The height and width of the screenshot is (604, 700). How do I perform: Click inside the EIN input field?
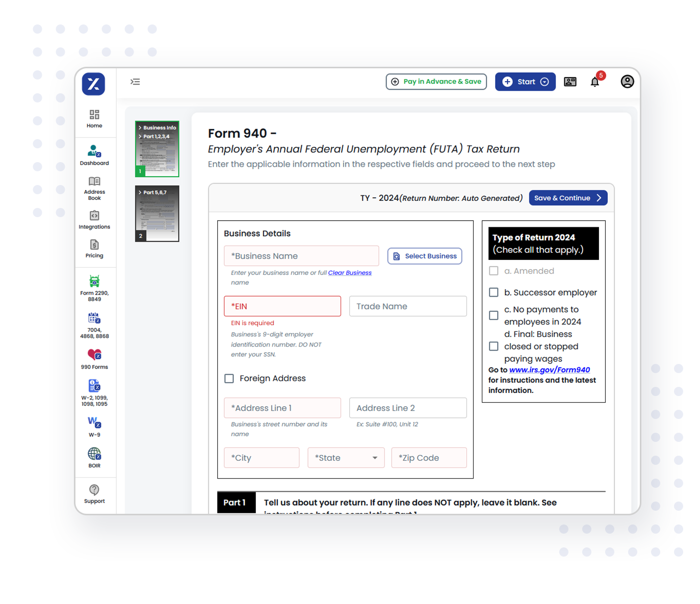point(282,306)
